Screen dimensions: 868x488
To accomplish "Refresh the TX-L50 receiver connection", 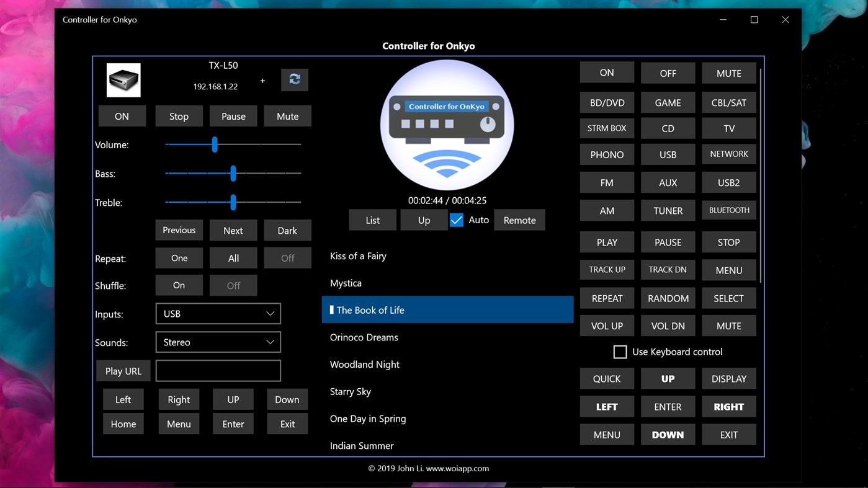I will (294, 79).
